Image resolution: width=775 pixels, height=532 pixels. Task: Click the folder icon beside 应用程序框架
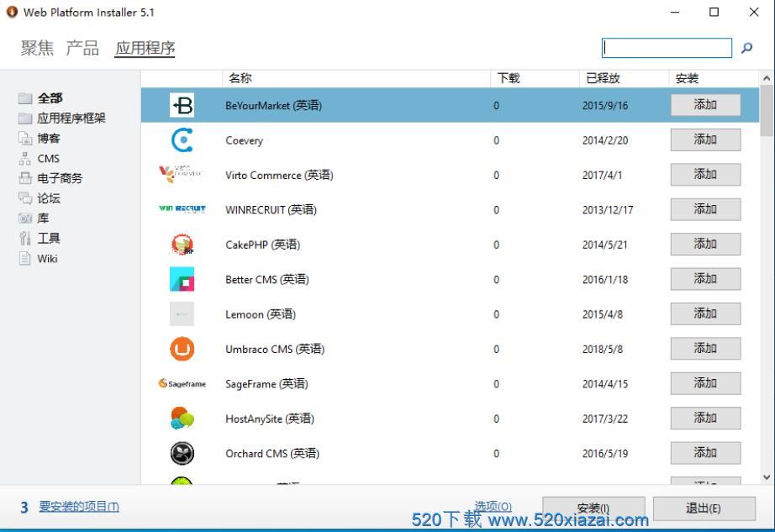tap(25, 119)
